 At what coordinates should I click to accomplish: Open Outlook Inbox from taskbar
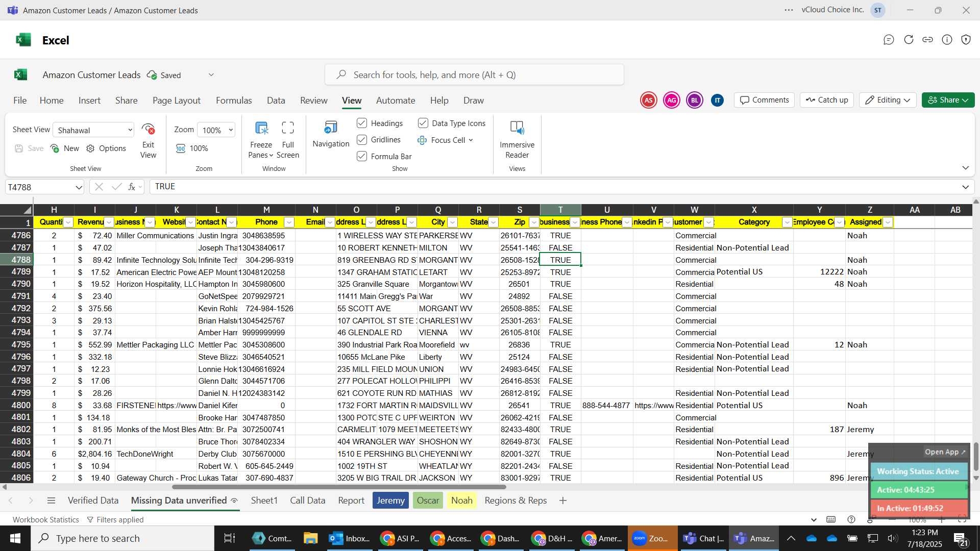[350, 538]
